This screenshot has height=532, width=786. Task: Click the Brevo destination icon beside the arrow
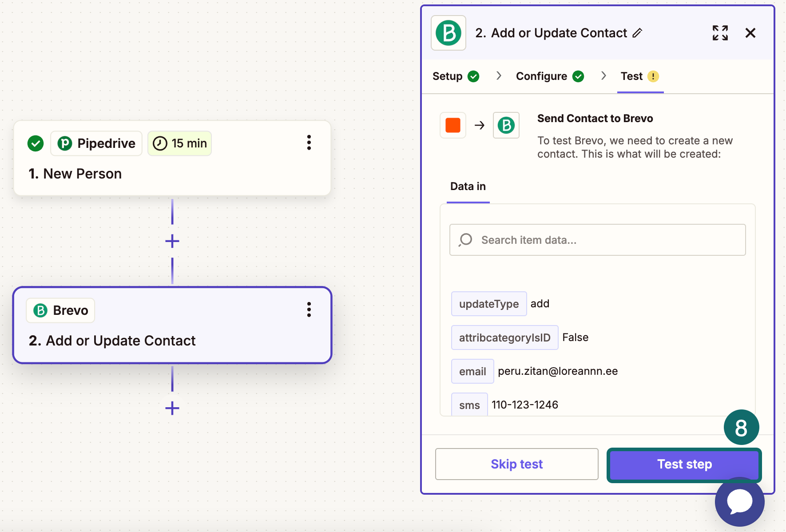click(x=506, y=125)
